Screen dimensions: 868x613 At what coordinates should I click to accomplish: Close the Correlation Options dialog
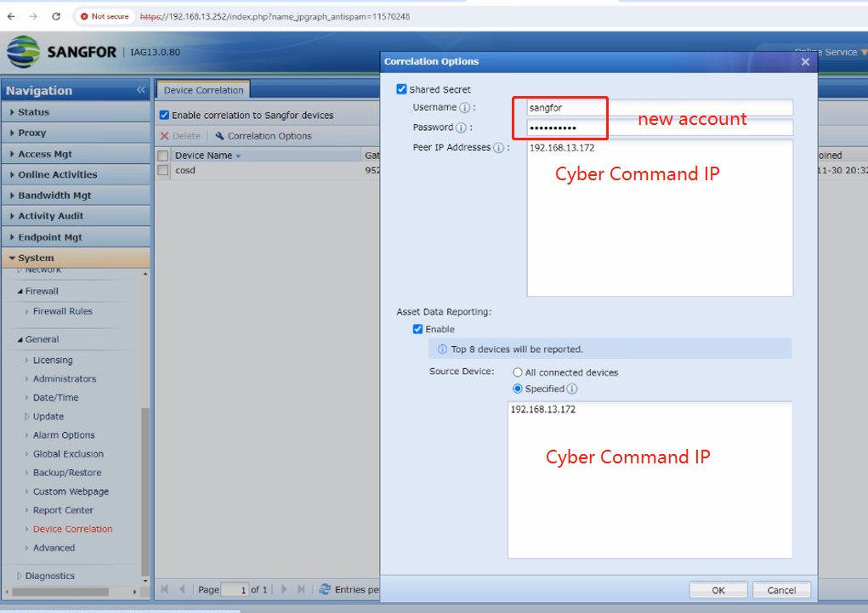coord(805,61)
